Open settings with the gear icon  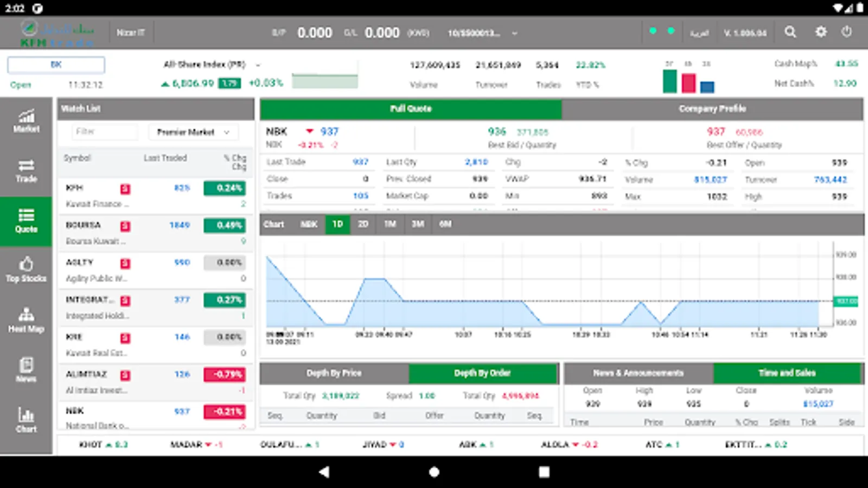coord(821,32)
